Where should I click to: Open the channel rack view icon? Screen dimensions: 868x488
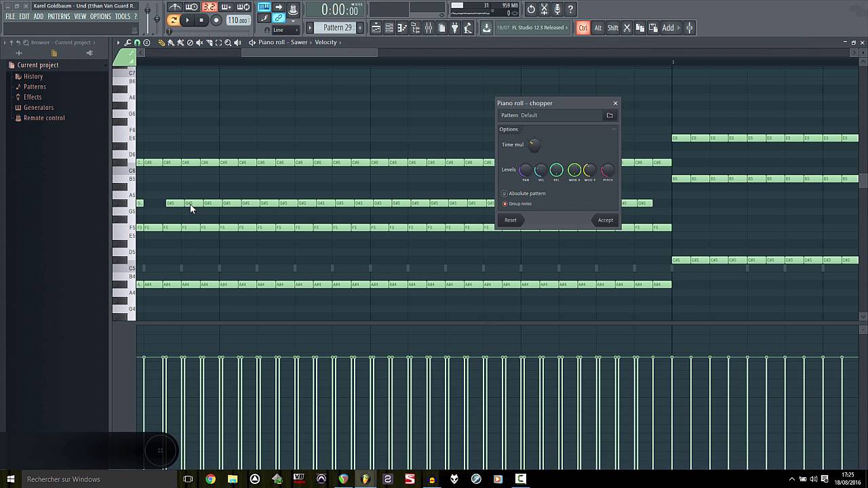click(x=389, y=28)
